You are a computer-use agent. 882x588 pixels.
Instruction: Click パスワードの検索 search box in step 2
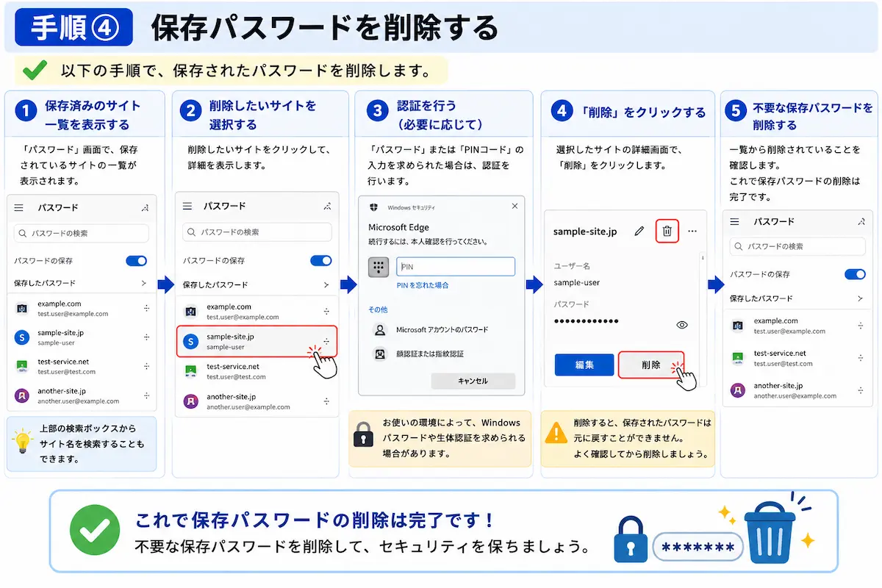point(257,232)
